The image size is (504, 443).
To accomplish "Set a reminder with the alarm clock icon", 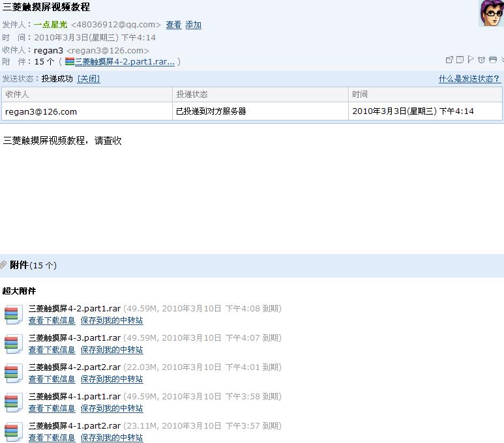I will pos(481,60).
